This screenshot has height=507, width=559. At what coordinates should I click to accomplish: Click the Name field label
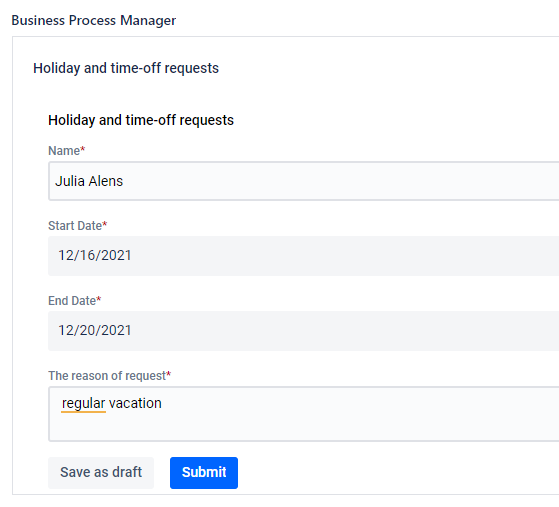(64, 151)
